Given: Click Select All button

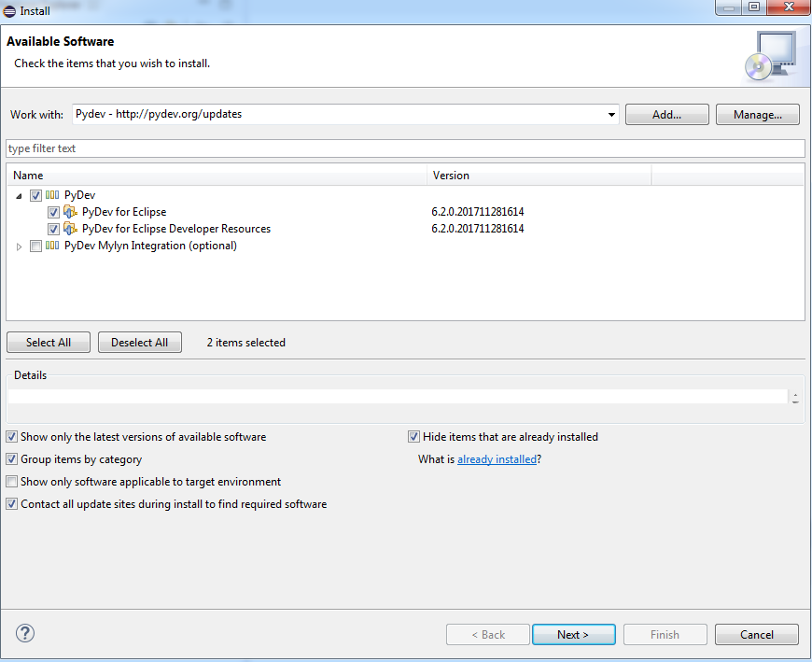Looking at the screenshot, I should (x=49, y=343).
